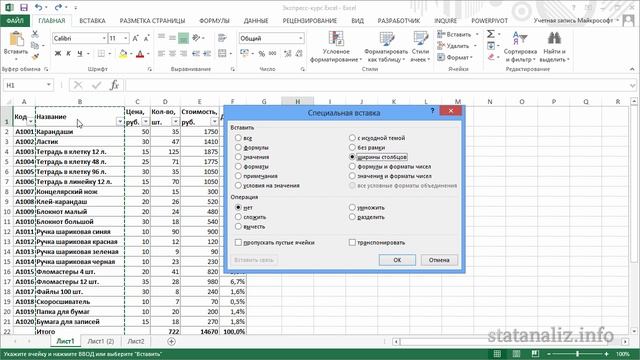This screenshot has width=640, height=360.
Task: Open the Calibri font name dropdown
Action: pos(104,38)
